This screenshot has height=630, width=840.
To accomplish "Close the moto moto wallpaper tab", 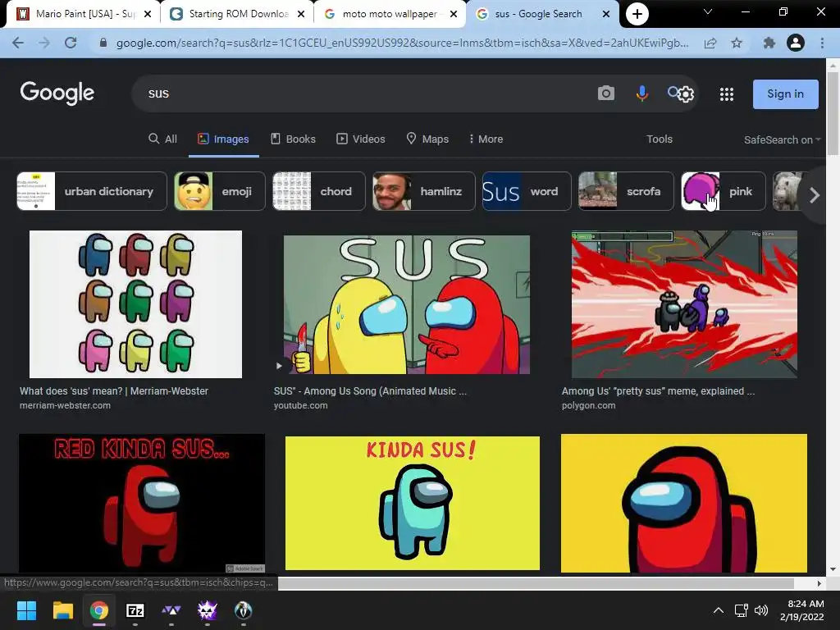I will tap(454, 14).
